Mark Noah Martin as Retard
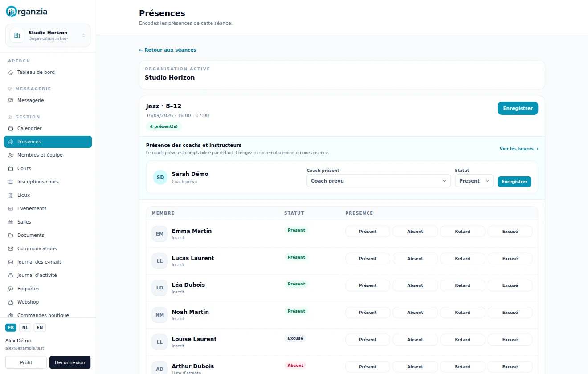Viewport: 588px width, 374px height. pos(462,313)
